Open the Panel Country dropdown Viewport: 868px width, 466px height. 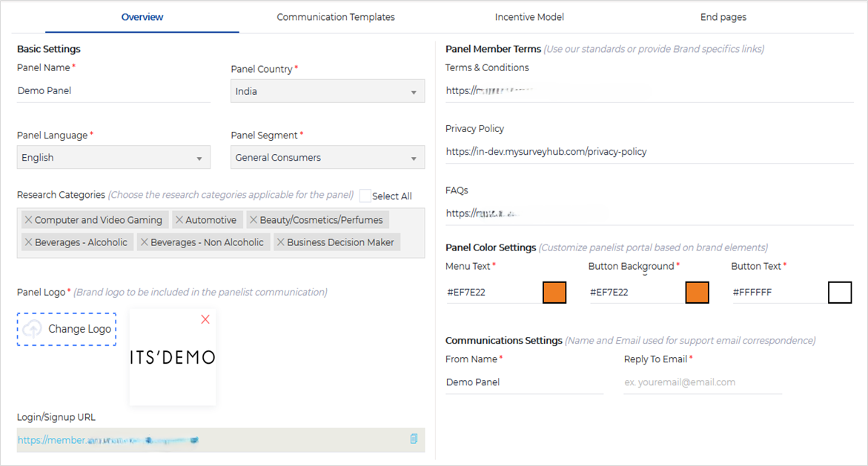pos(328,92)
